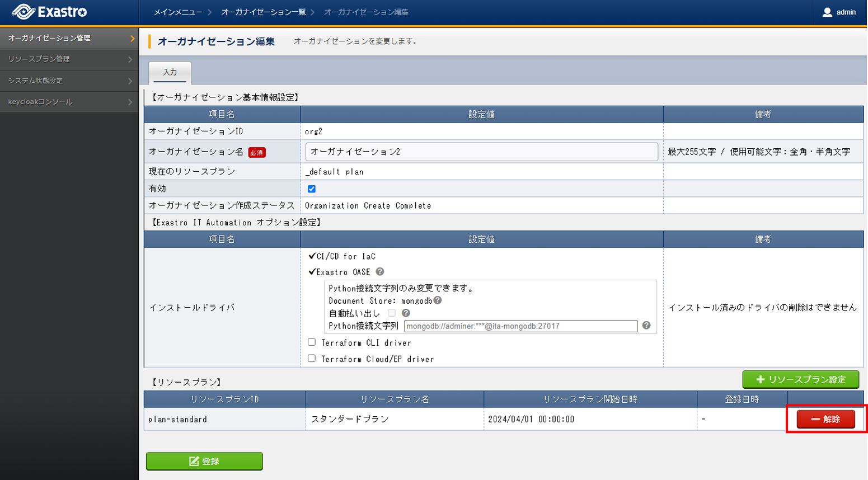The width and height of the screenshot is (868, 480).
Task: Open the admin user icon menu
Action: (827, 12)
